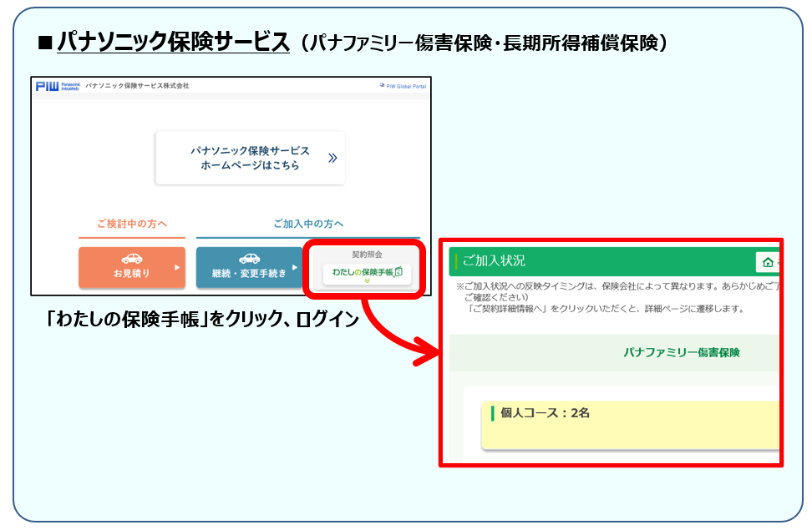Click the double-chevron » on the homepage banner
The width and height of the screenshot is (812, 530).
click(332, 158)
